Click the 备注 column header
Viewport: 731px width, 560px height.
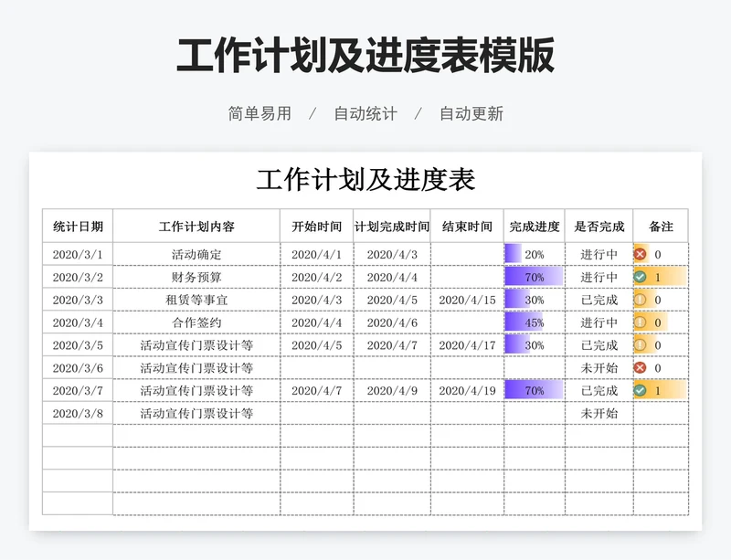(x=661, y=227)
